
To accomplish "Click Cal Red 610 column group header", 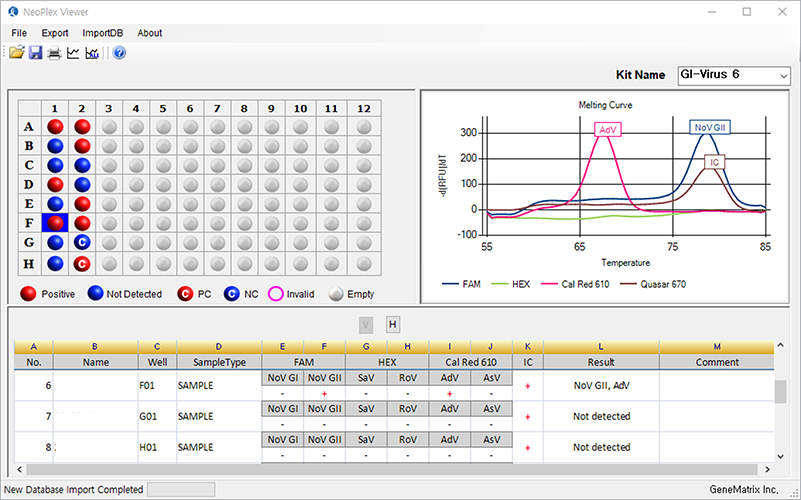I will 470,362.
